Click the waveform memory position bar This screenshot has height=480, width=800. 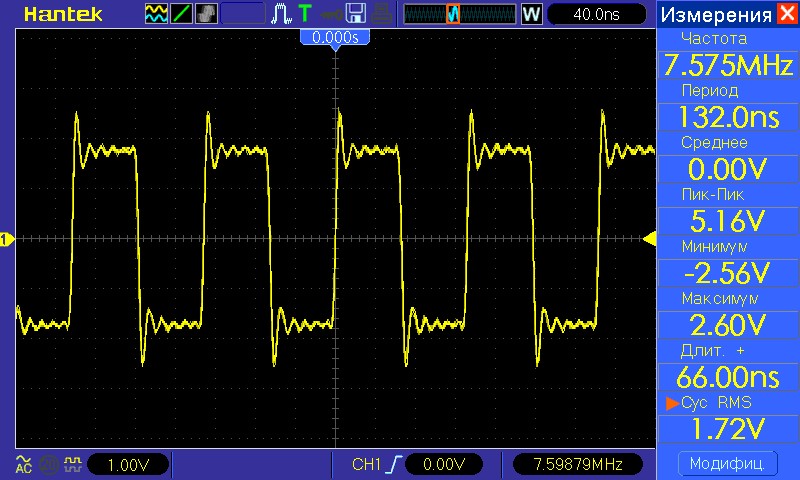[460, 14]
